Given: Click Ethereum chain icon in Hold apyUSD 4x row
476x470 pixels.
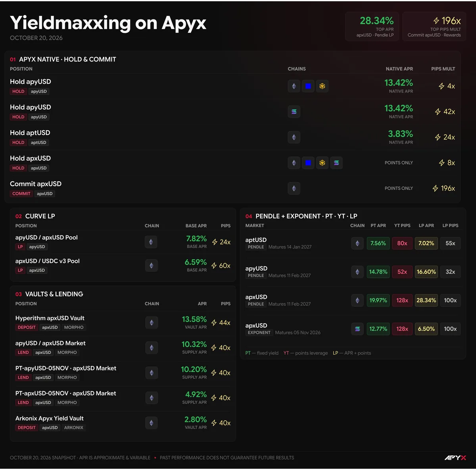Looking at the screenshot, I should (x=294, y=86).
